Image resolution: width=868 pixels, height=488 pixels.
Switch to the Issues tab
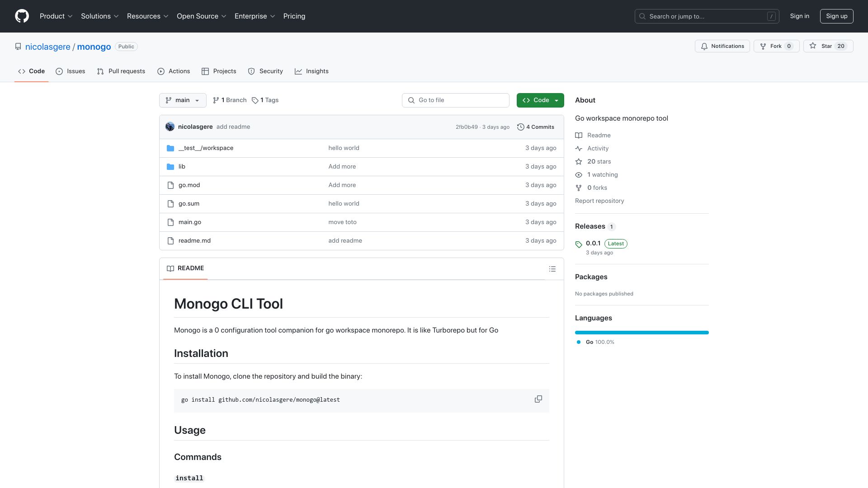click(x=70, y=71)
